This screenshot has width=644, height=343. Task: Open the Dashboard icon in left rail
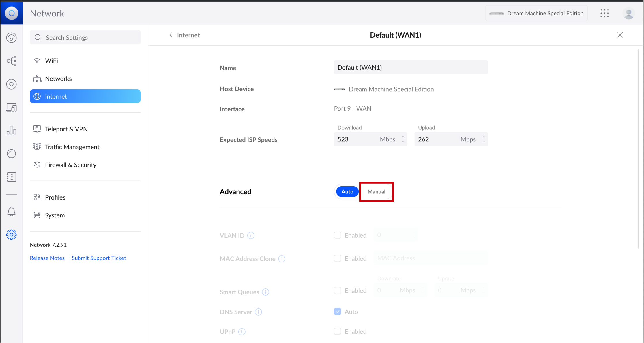point(11,38)
